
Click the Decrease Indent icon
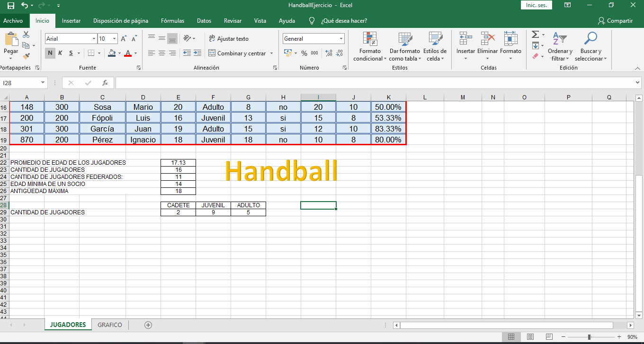coord(187,53)
